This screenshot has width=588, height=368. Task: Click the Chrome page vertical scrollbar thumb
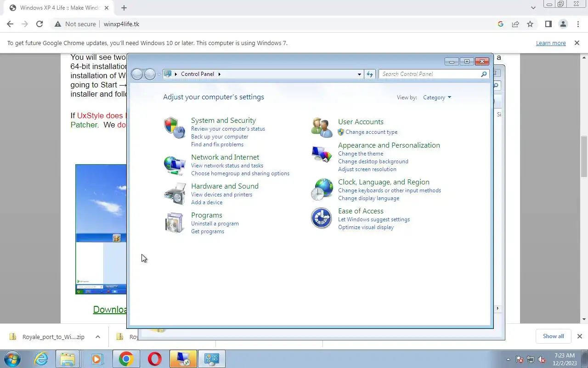click(x=584, y=156)
